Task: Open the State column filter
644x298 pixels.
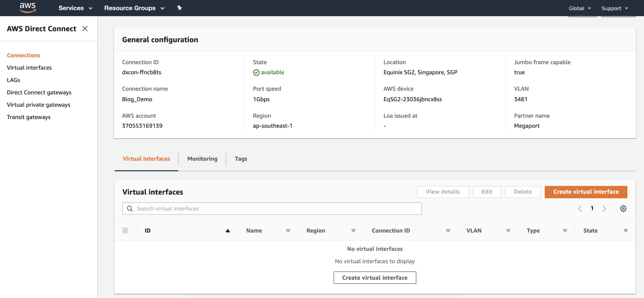Action: click(626, 230)
